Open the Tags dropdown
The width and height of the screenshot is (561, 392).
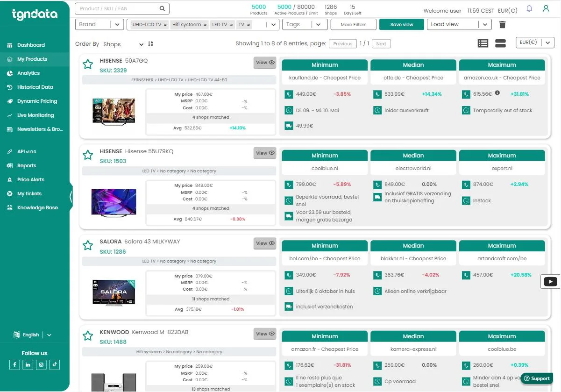click(305, 24)
